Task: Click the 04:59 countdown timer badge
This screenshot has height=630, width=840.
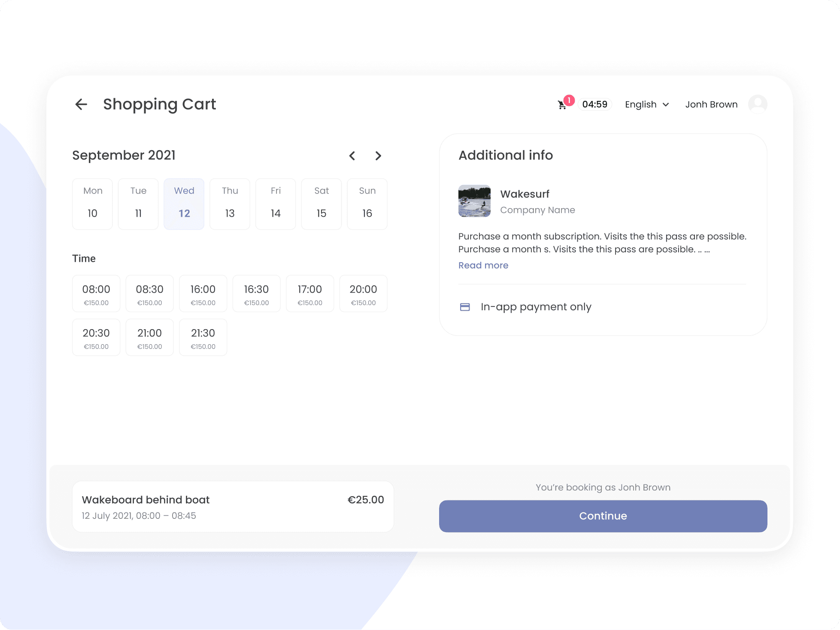Action: (x=594, y=105)
